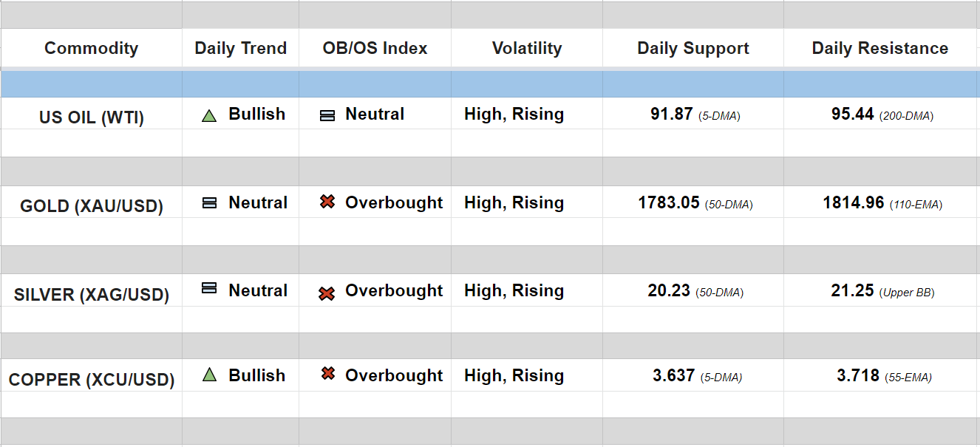Click Silver's Neutral daily trend bars icon

tap(209, 289)
